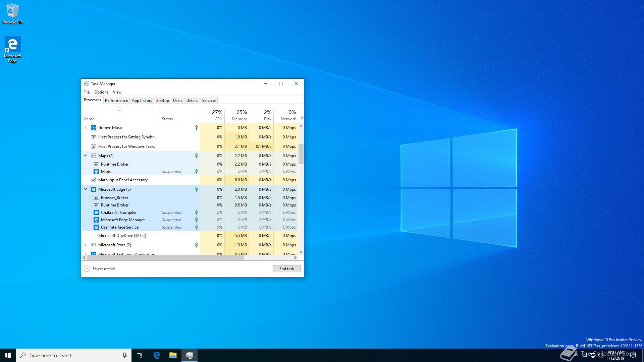Collapse the Maps (2) process group
The height and width of the screenshot is (362, 644).
(85, 156)
